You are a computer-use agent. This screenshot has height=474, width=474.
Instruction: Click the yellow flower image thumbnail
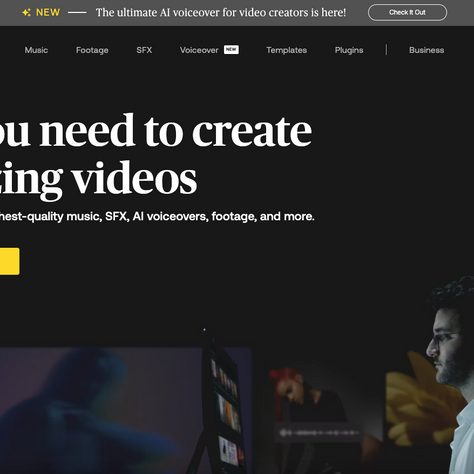(x=420, y=407)
